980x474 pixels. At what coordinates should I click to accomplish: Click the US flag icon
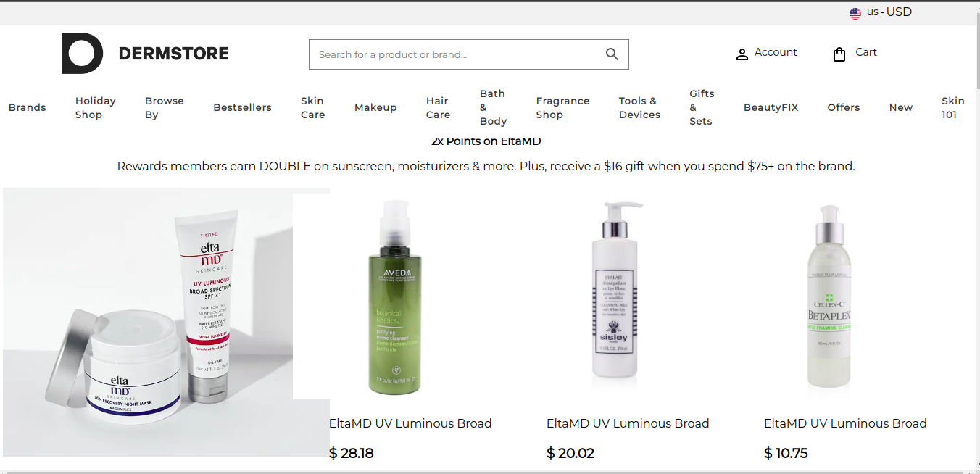[x=855, y=13]
